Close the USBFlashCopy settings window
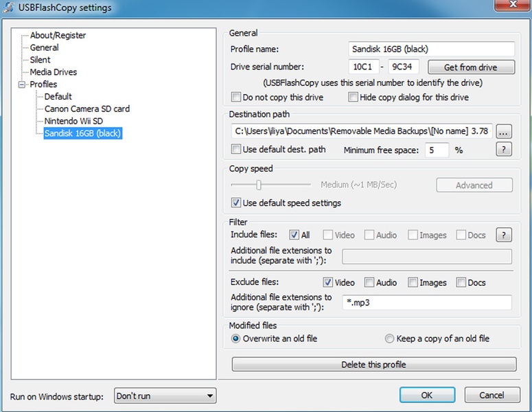This screenshot has height=412, width=532. [x=513, y=5]
